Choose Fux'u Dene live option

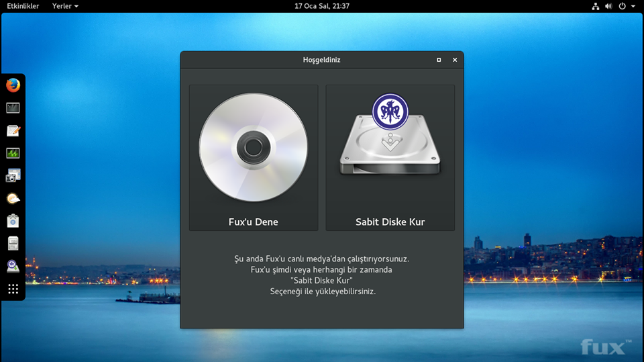pos(254,158)
